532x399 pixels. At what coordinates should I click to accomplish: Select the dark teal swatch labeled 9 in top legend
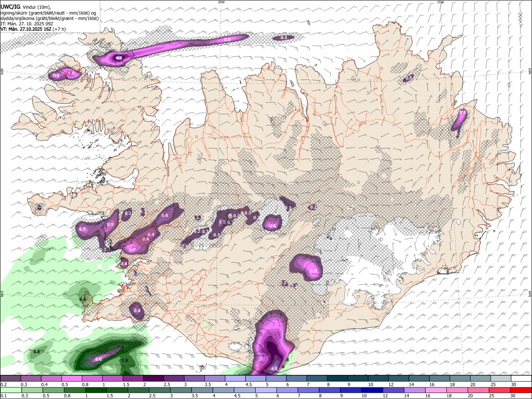[x=358, y=379]
